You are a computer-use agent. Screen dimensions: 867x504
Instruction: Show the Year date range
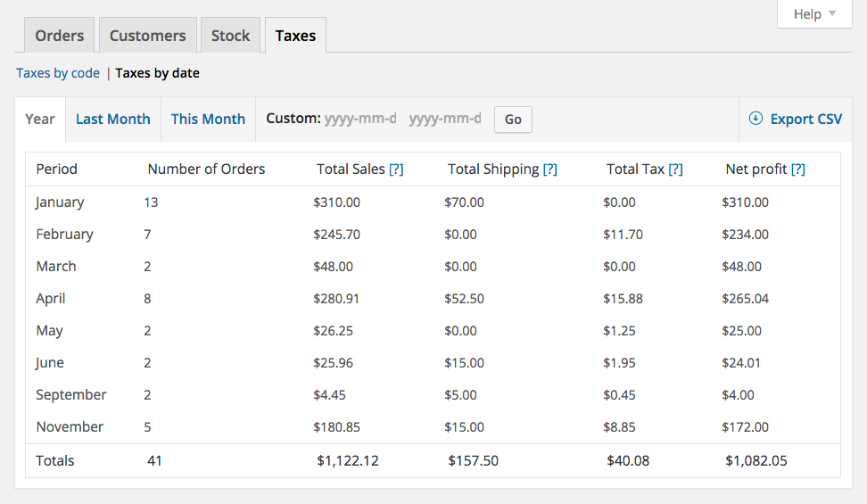40,119
